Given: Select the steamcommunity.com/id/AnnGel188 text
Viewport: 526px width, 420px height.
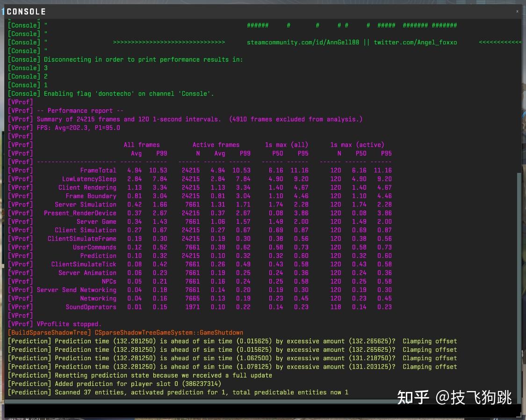Looking at the screenshot, I should pos(303,42).
